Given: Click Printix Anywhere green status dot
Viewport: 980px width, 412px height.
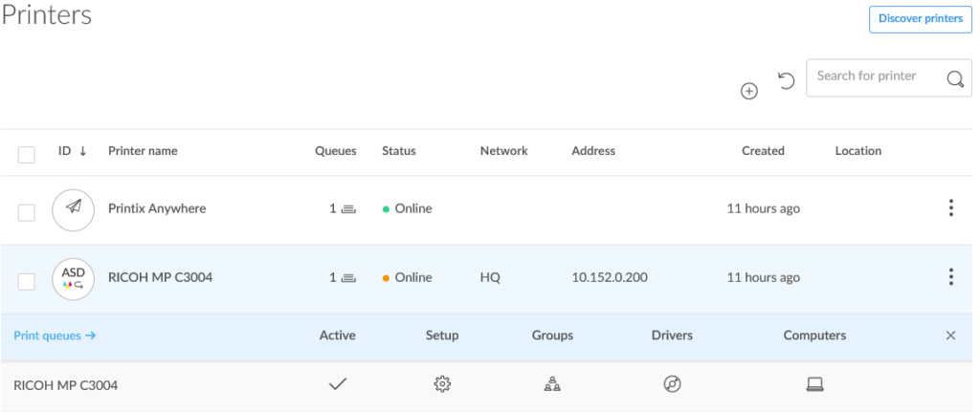Looking at the screenshot, I should pyautogui.click(x=386, y=209).
